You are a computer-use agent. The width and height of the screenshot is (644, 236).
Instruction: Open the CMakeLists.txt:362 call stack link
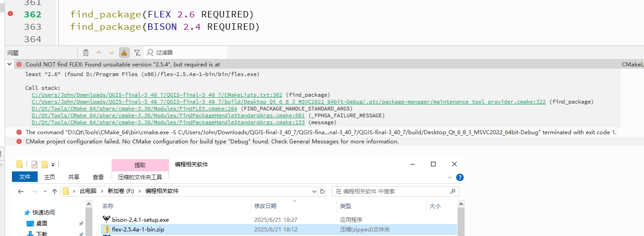click(x=157, y=95)
